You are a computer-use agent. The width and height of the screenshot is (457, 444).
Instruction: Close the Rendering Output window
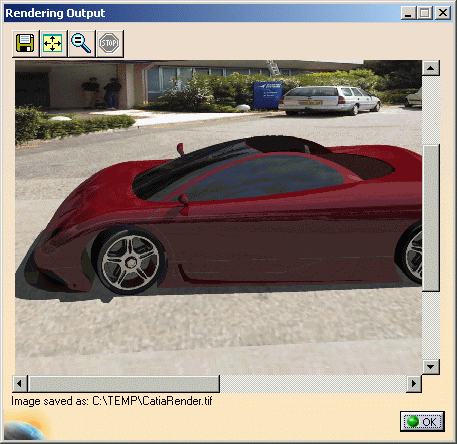click(443, 13)
